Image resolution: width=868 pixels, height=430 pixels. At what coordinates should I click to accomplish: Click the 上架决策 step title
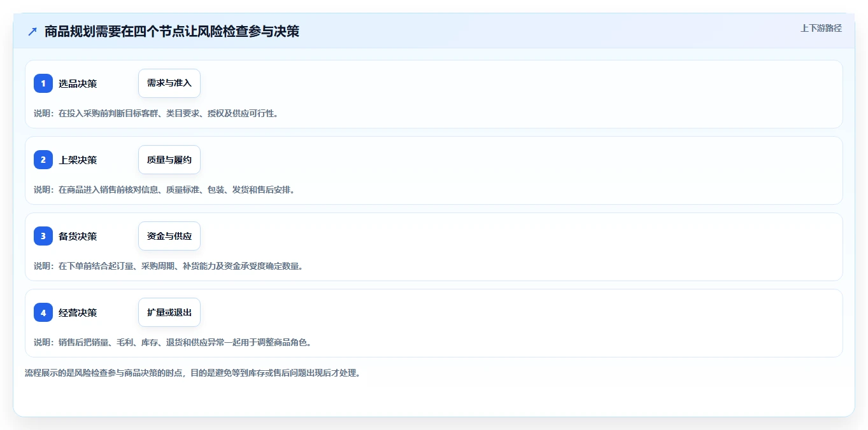78,160
